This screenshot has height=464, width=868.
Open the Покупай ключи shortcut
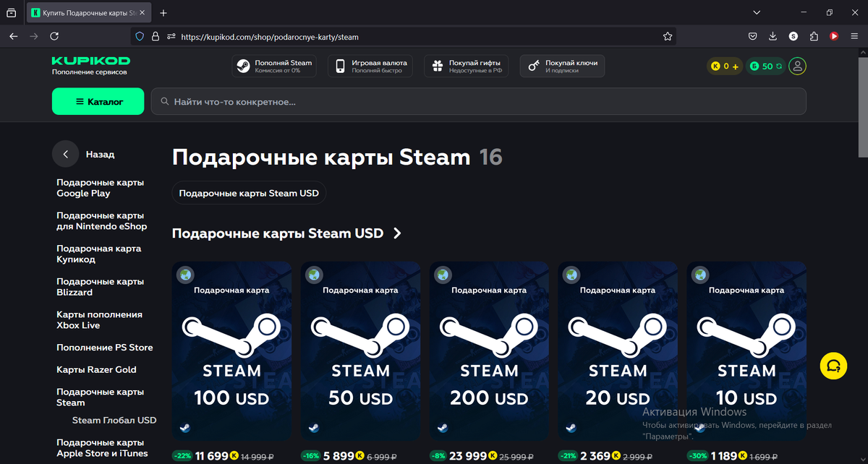[562, 66]
